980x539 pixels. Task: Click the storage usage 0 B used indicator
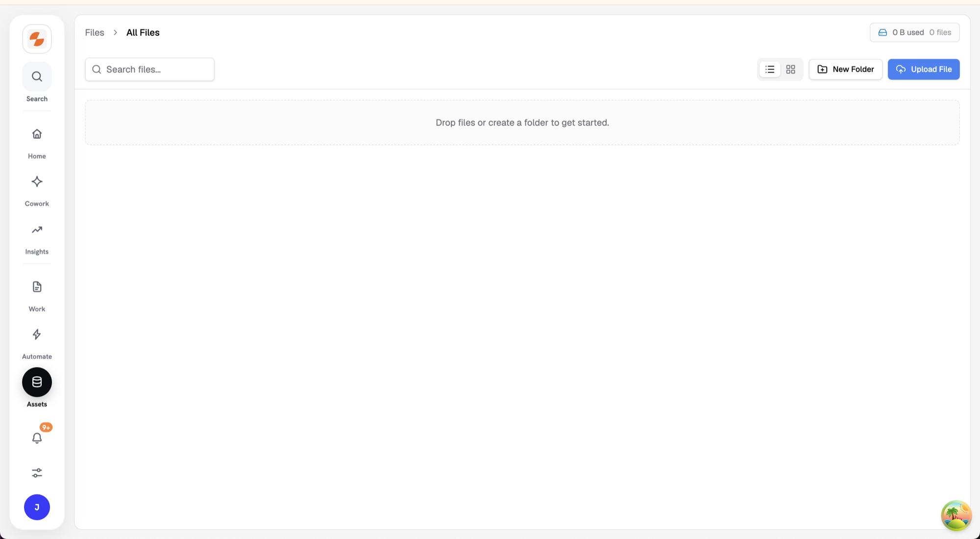point(914,32)
